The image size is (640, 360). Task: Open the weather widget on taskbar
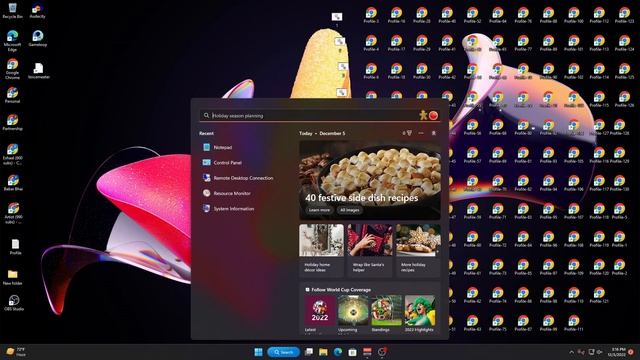pos(16,352)
